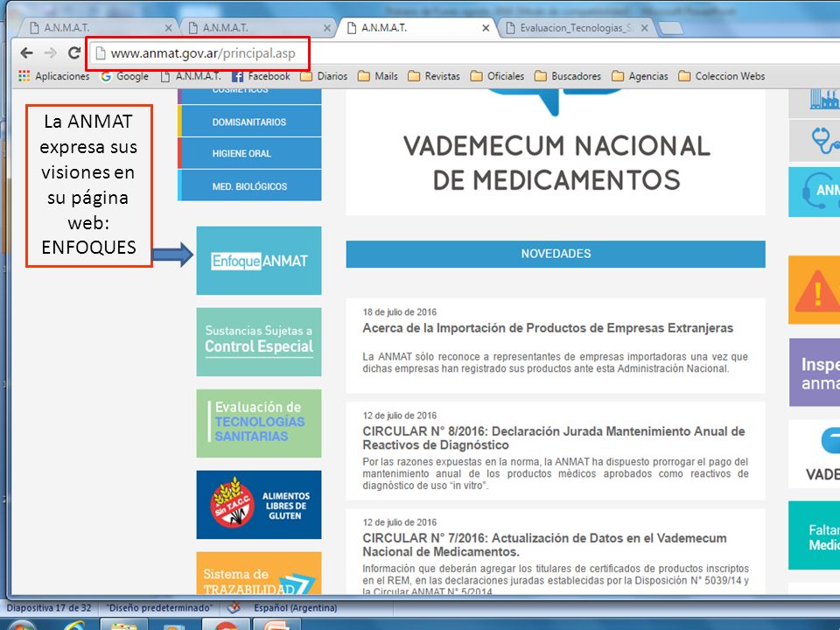Open Evaluación de Tecnologías Sanitarias banner

click(259, 423)
